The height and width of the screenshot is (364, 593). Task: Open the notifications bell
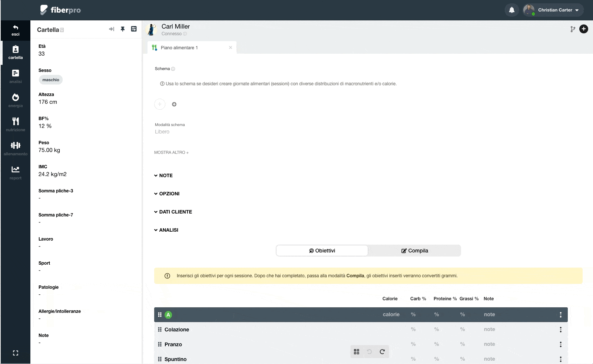(511, 10)
